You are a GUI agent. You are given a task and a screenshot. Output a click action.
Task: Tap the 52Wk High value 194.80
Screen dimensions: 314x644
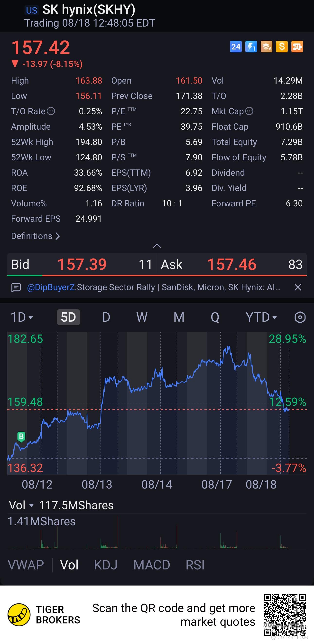click(89, 142)
